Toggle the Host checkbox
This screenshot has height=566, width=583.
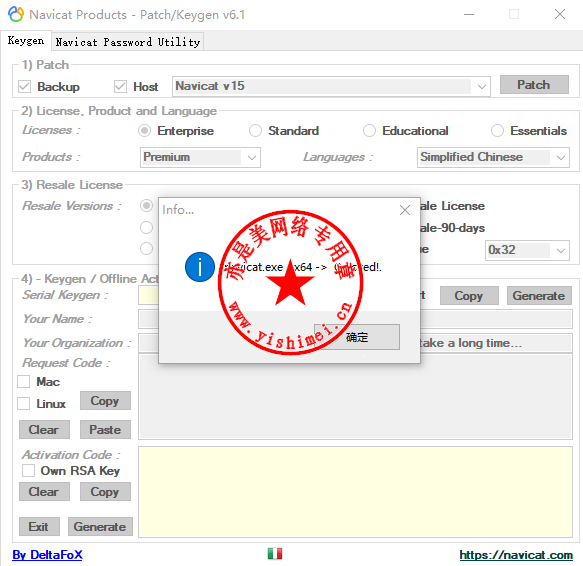[120, 87]
